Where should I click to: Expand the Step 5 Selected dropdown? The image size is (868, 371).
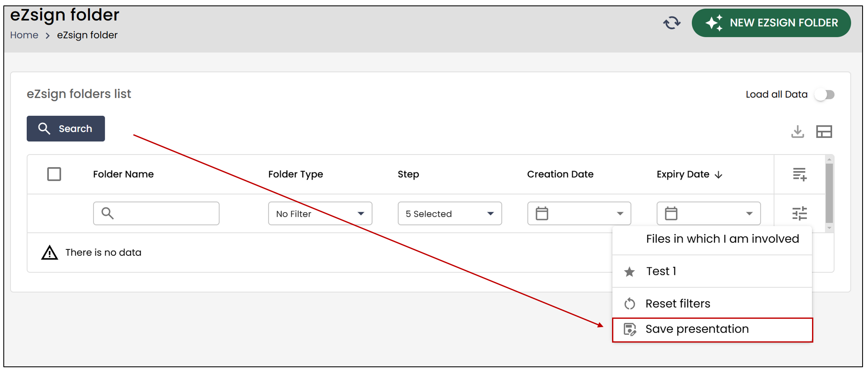coord(450,213)
